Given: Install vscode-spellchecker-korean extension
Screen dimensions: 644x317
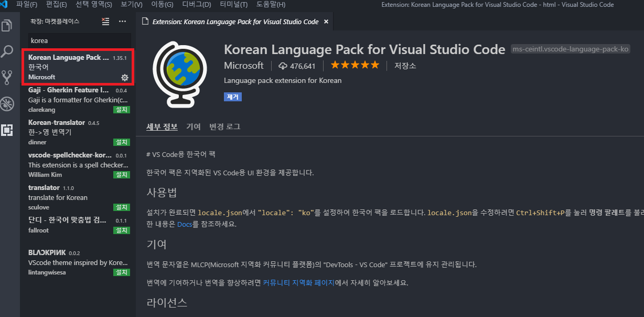Looking at the screenshot, I should 122,174.
